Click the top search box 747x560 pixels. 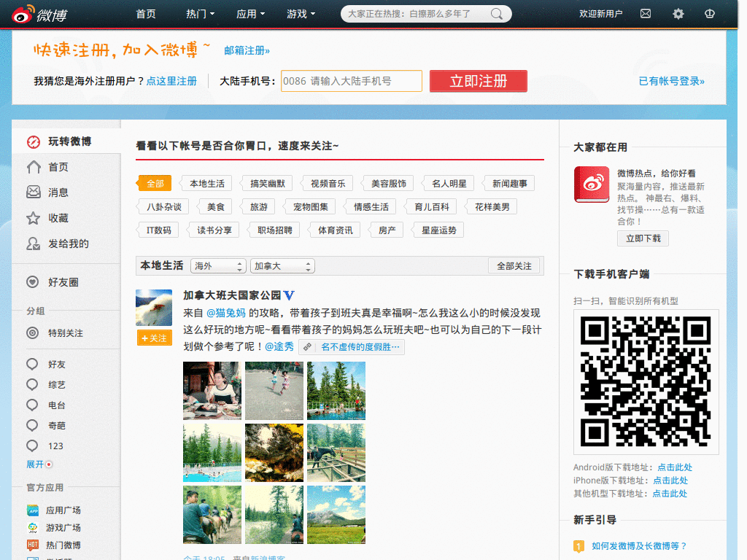pos(426,14)
